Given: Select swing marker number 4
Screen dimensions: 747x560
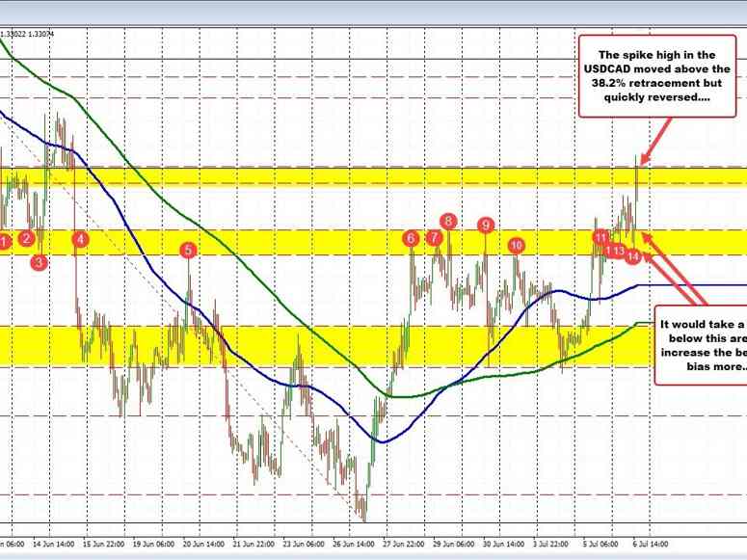Looking at the screenshot, I should point(81,239).
